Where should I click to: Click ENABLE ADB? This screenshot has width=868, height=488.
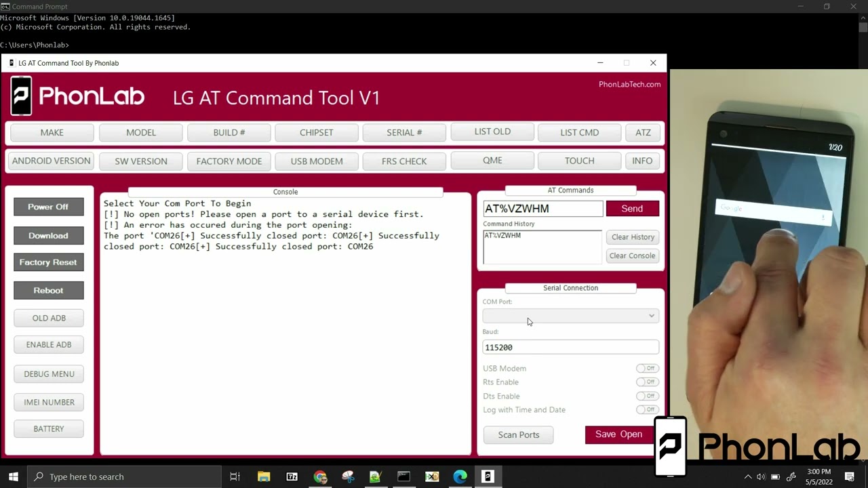click(49, 345)
